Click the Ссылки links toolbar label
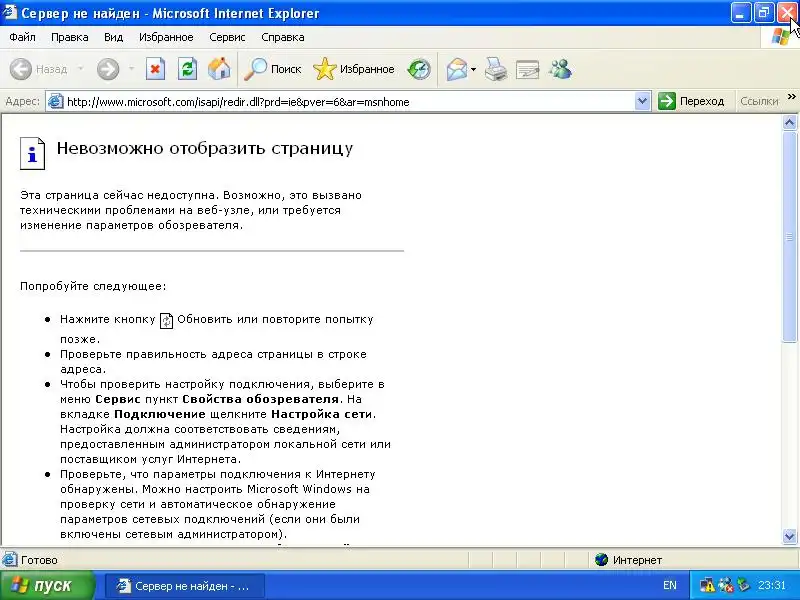This screenshot has height=600, width=800. 759,102
